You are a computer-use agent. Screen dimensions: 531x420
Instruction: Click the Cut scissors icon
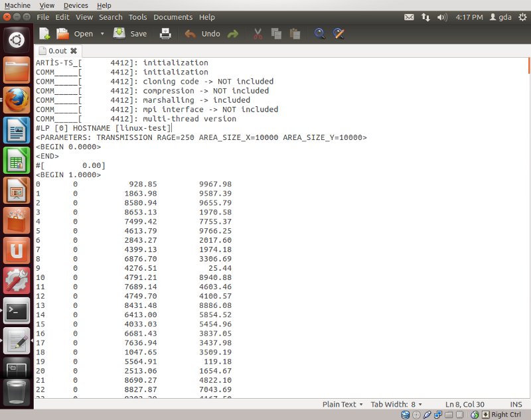258,33
